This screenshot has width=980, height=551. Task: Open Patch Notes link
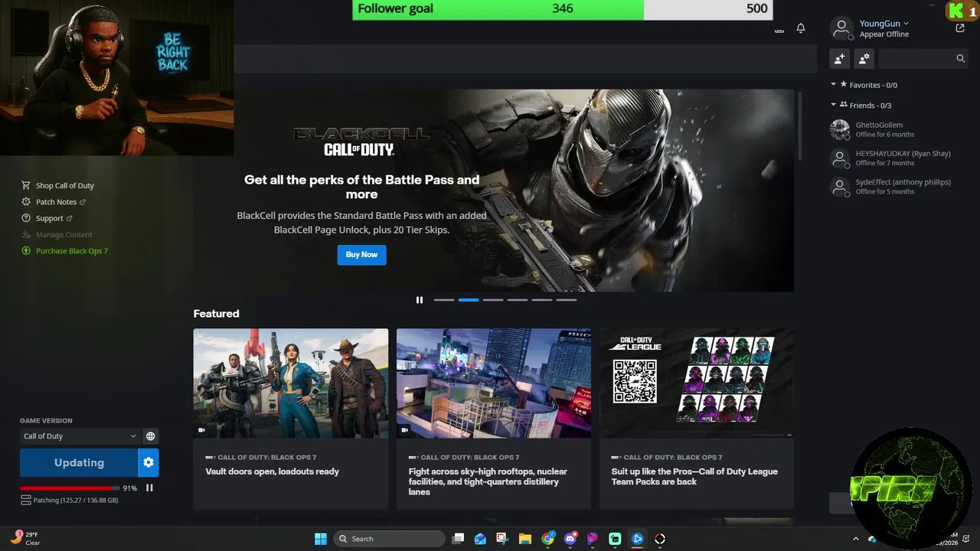[x=56, y=202]
